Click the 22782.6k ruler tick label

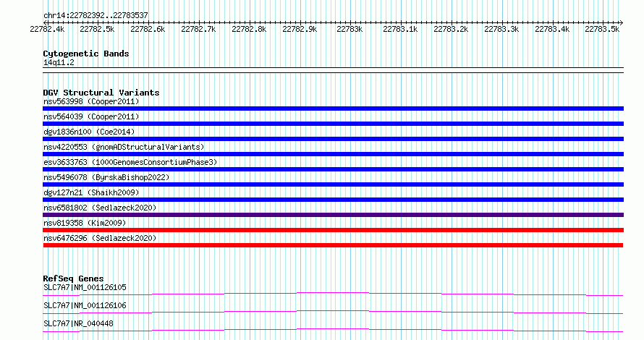click(x=148, y=30)
